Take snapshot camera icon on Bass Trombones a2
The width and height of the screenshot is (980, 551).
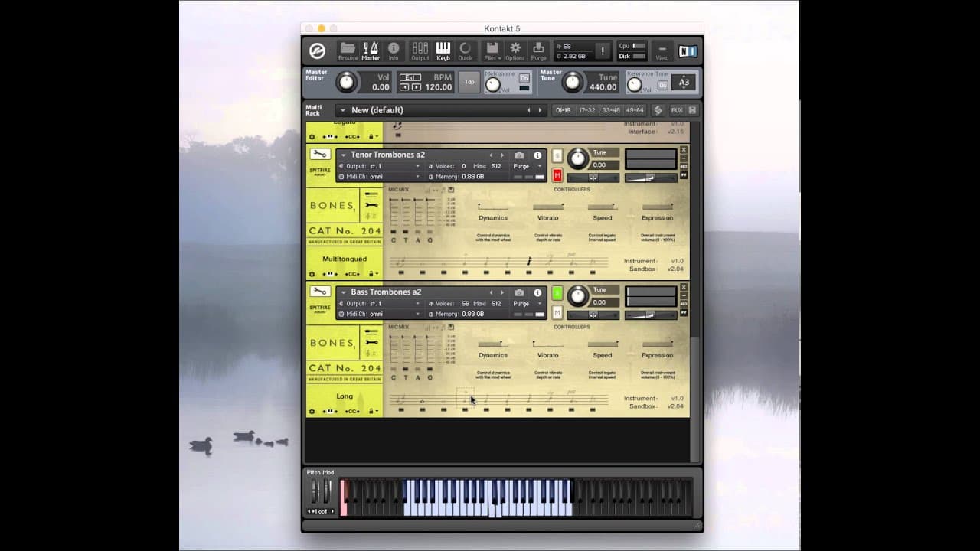tap(519, 292)
